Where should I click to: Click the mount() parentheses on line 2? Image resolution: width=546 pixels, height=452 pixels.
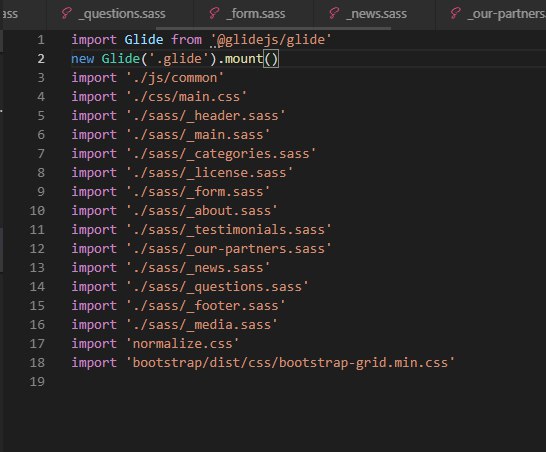click(x=271, y=59)
